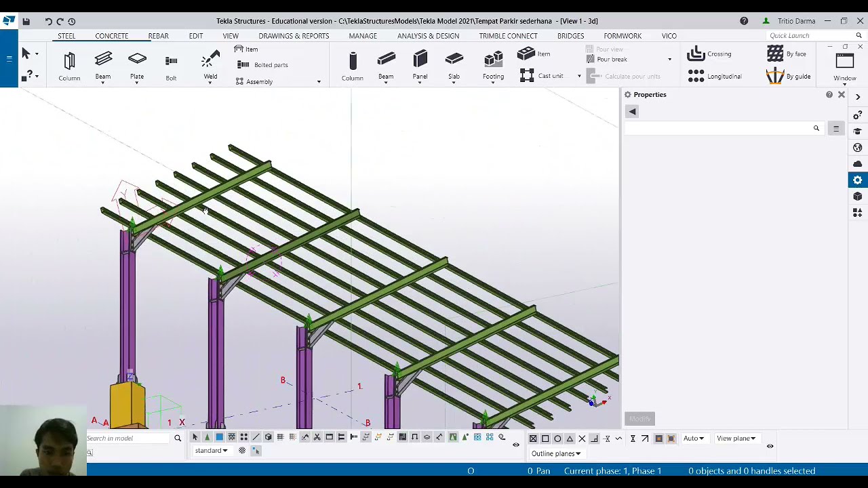Click the By face rebar icon
868x488 pixels.
point(775,54)
